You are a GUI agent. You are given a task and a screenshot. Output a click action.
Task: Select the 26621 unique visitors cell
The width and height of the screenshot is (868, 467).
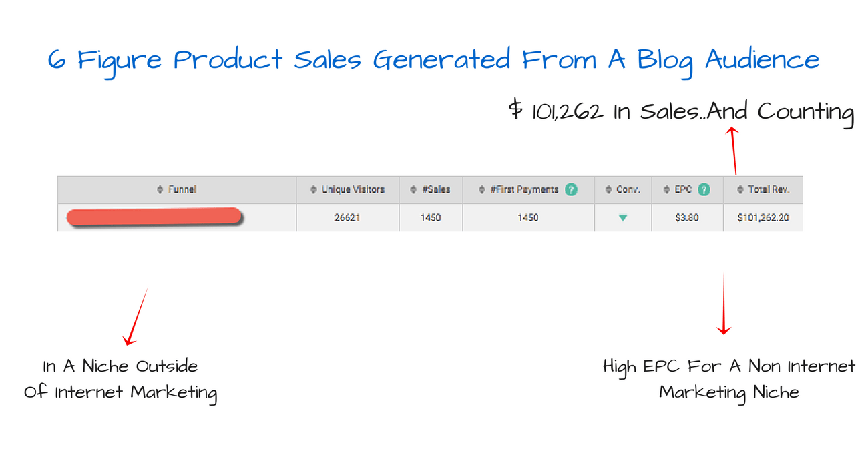pos(348,217)
